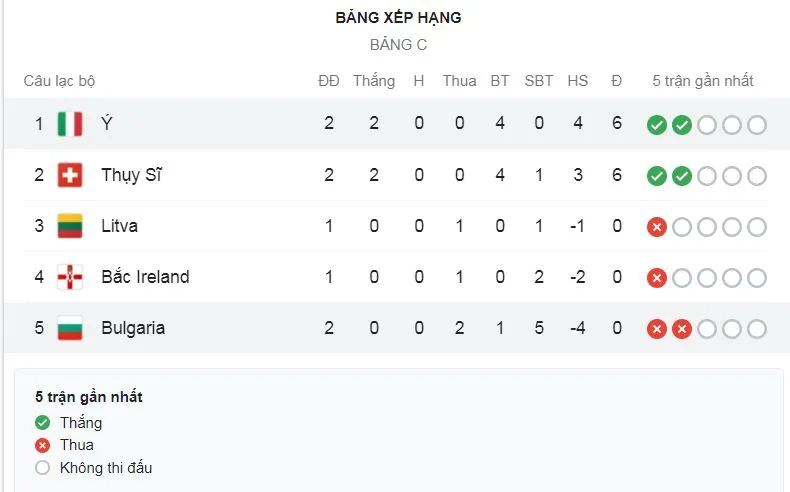Click the Northern Ireland flag icon
This screenshot has height=492, width=790.
click(x=69, y=277)
